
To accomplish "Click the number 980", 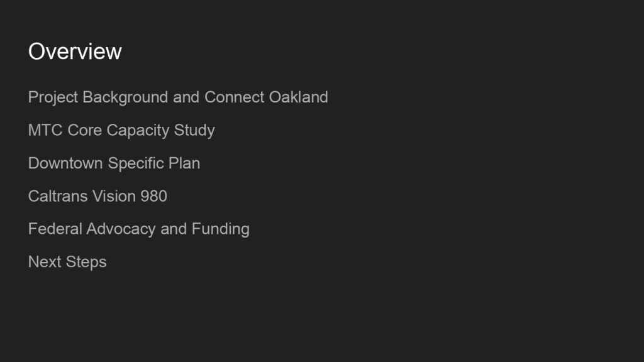I will [x=153, y=196].
